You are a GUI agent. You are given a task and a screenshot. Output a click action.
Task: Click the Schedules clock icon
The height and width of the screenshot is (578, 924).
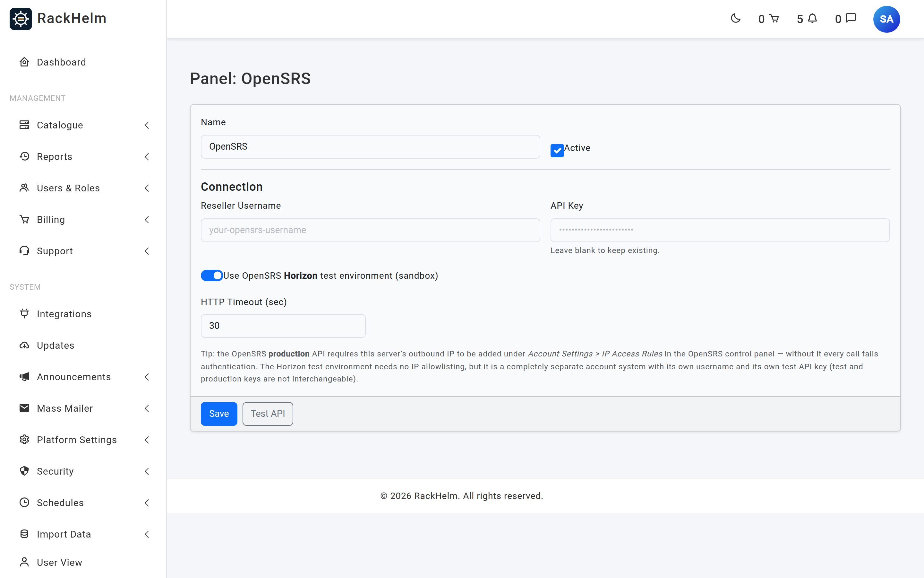(24, 502)
